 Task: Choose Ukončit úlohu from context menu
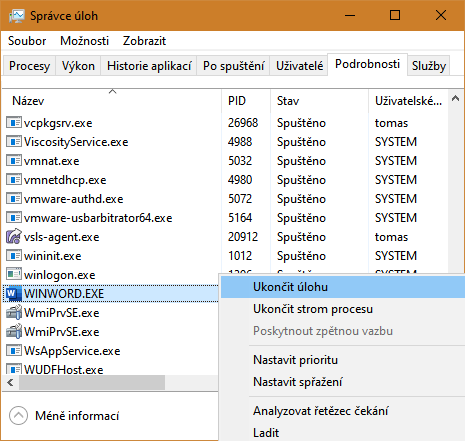click(x=342, y=287)
